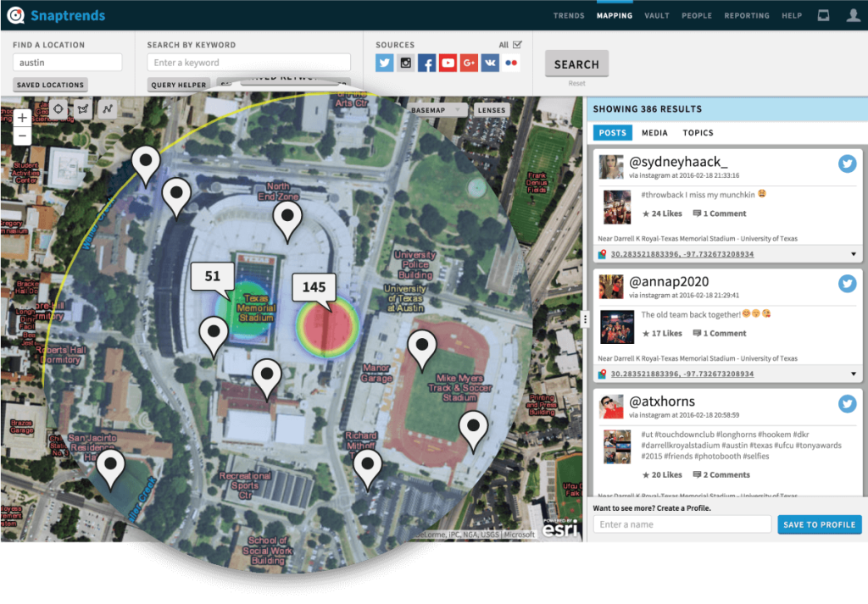Open the Lenses dropdown
The height and width of the screenshot is (604, 868).
pos(492,109)
